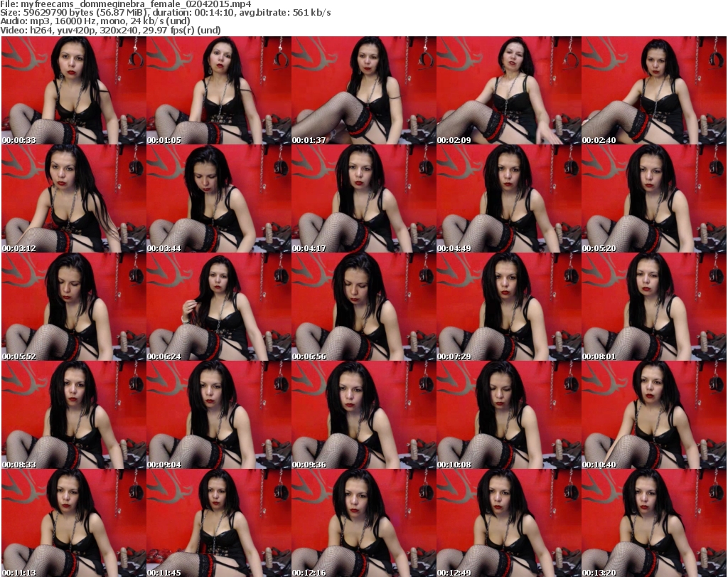Select the thumbnail stamped 00:11:13
The height and width of the screenshot is (577, 728).
point(74,523)
